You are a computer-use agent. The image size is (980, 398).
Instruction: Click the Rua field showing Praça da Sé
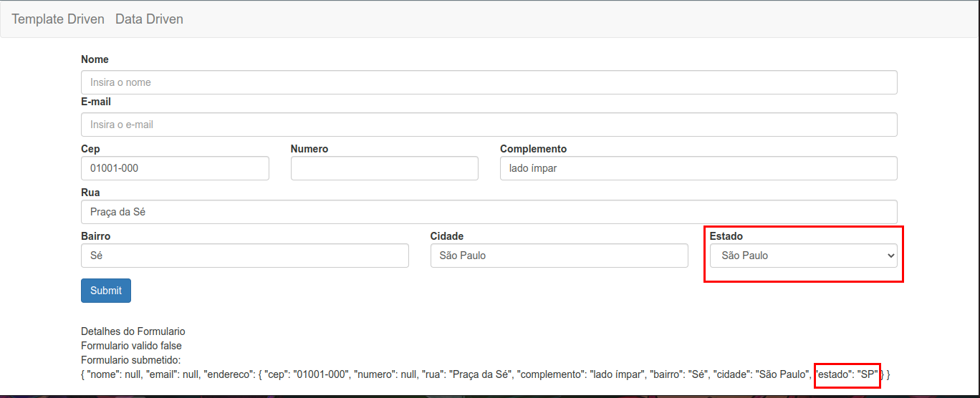point(489,212)
